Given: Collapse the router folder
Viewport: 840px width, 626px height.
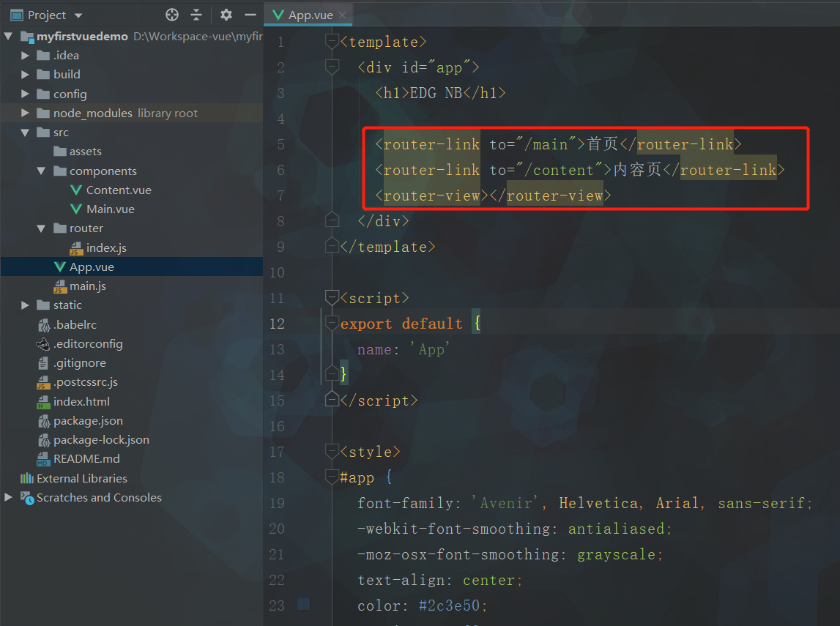Looking at the screenshot, I should 41,228.
